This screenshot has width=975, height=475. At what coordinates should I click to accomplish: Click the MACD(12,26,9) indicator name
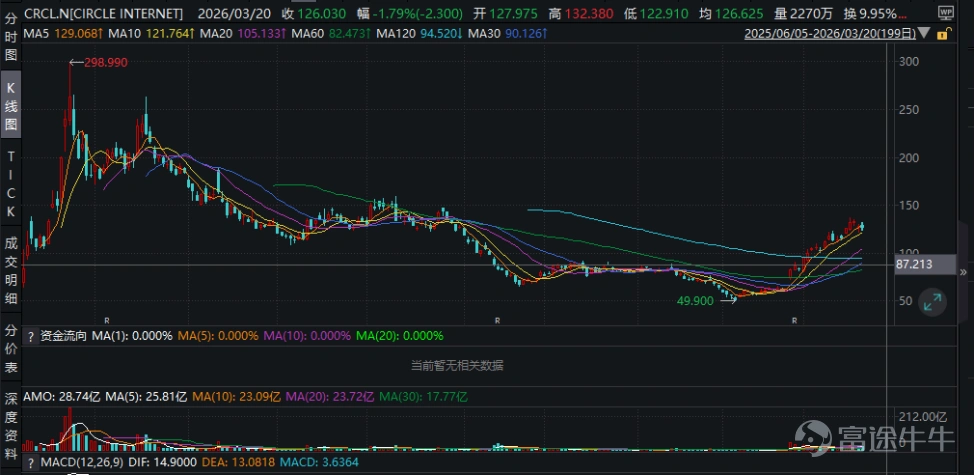coord(81,463)
